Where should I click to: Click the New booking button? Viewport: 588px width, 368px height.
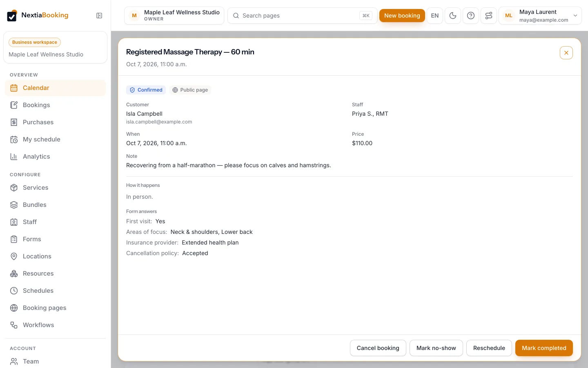(x=402, y=16)
